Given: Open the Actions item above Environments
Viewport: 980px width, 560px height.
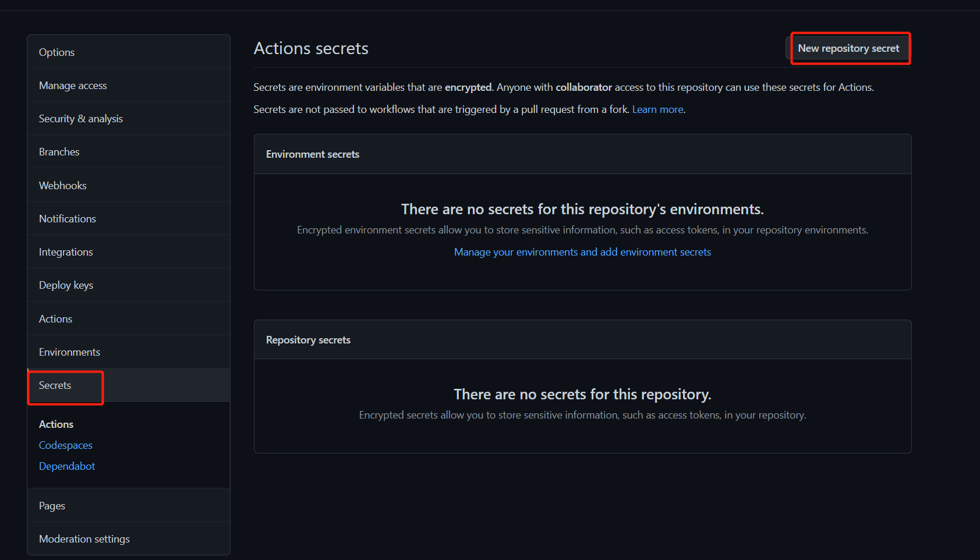Looking at the screenshot, I should pyautogui.click(x=56, y=319).
